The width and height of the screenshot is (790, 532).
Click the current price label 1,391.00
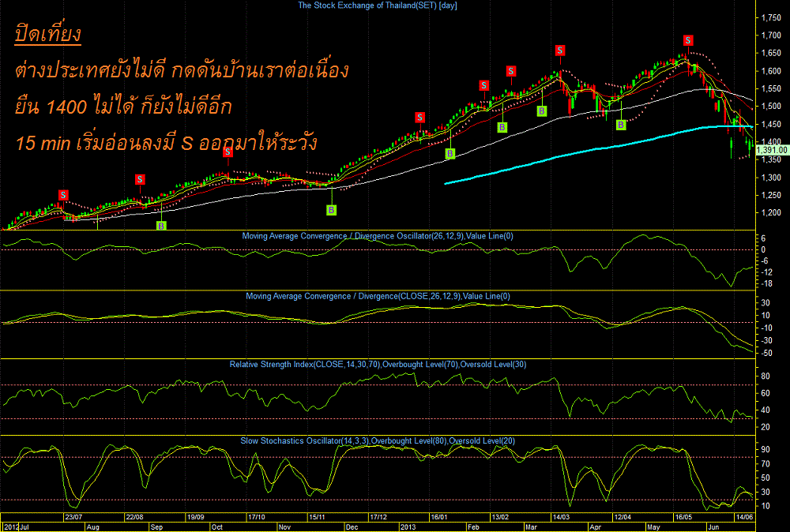pyautogui.click(x=773, y=150)
